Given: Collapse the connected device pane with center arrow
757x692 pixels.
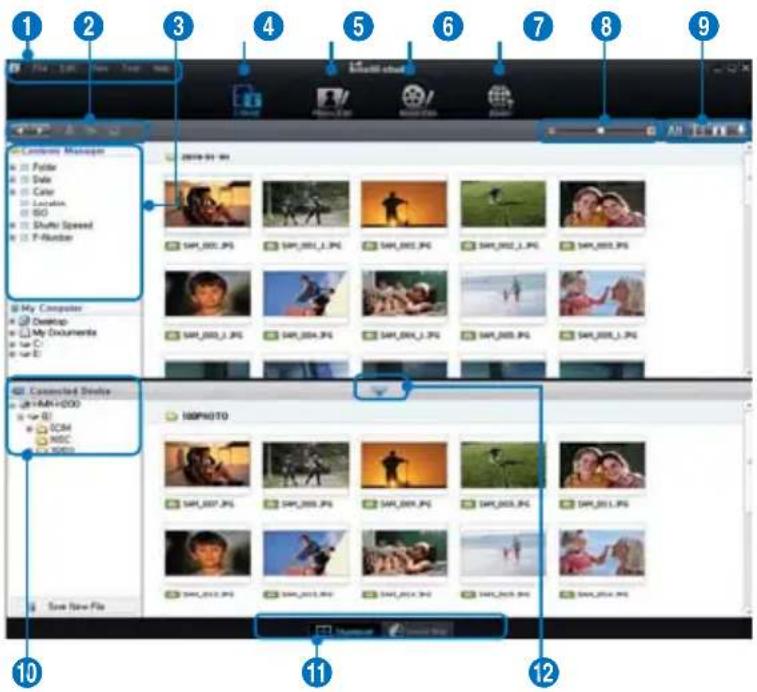Looking at the screenshot, I should tap(380, 390).
